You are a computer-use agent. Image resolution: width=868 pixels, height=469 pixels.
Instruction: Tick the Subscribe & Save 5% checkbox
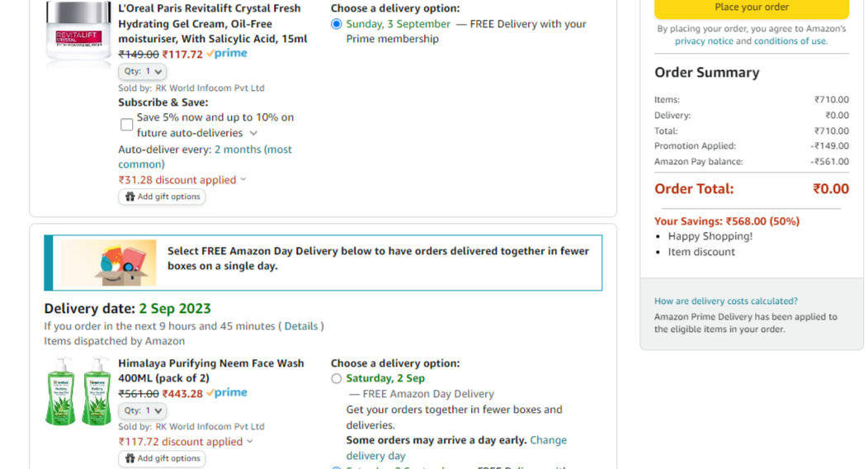click(x=127, y=125)
